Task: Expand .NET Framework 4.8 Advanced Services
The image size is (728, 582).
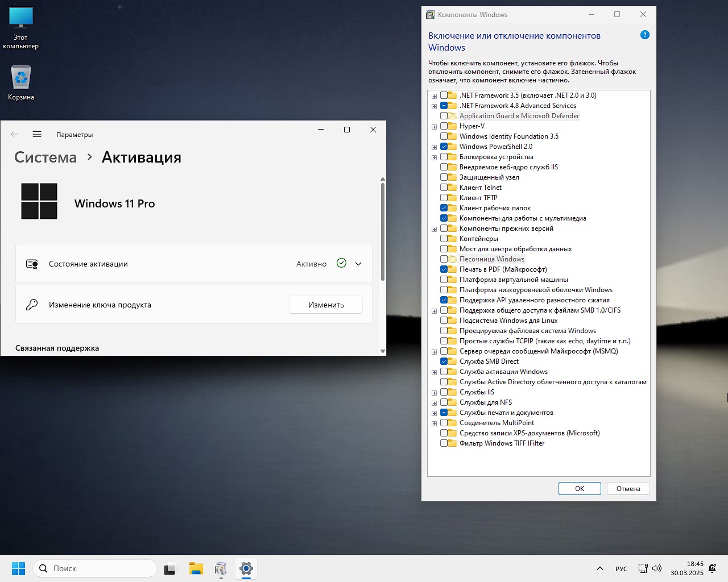Action: [x=434, y=106]
